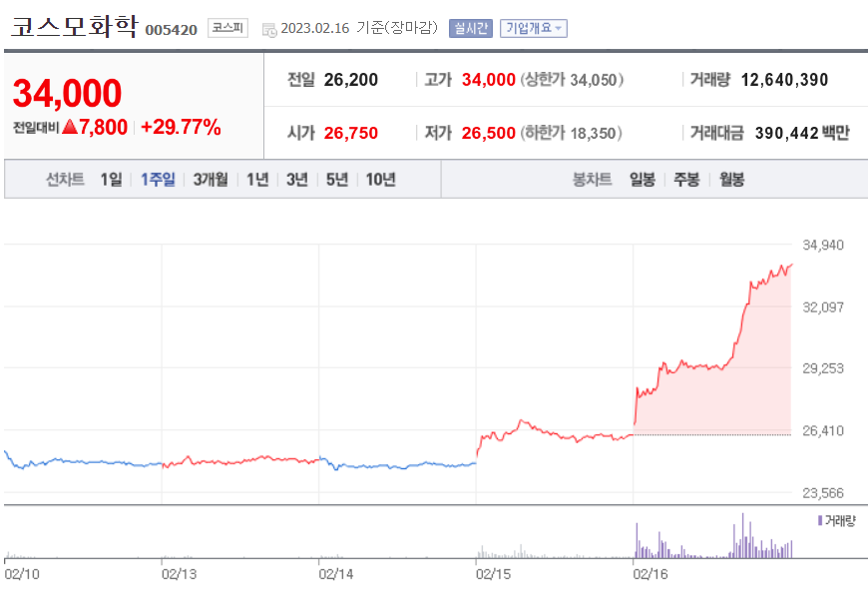Show the 주봉 weekly candlestick chart
This screenshot has width=868, height=592.
coord(686,180)
